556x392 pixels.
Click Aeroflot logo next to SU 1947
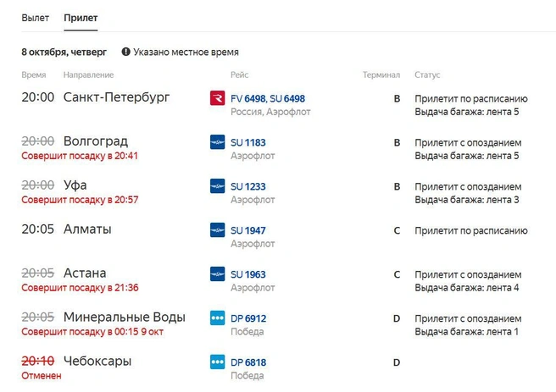pos(217,229)
